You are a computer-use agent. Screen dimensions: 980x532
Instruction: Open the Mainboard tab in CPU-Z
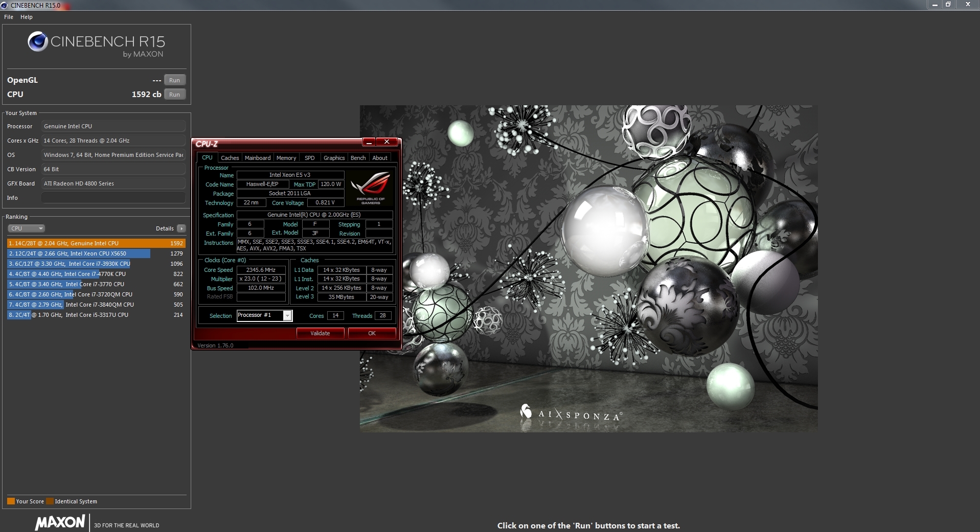(x=258, y=158)
